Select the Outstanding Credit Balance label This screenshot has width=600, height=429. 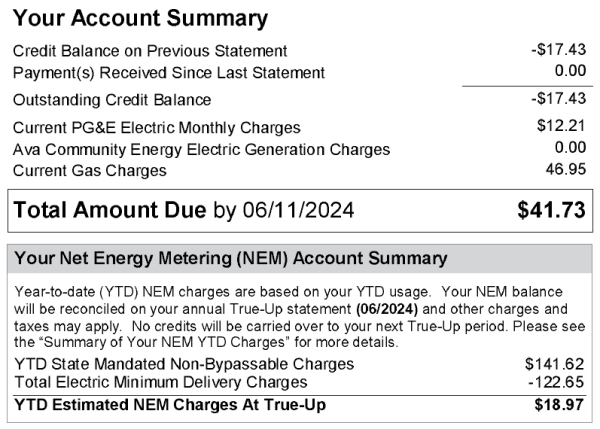(112, 99)
